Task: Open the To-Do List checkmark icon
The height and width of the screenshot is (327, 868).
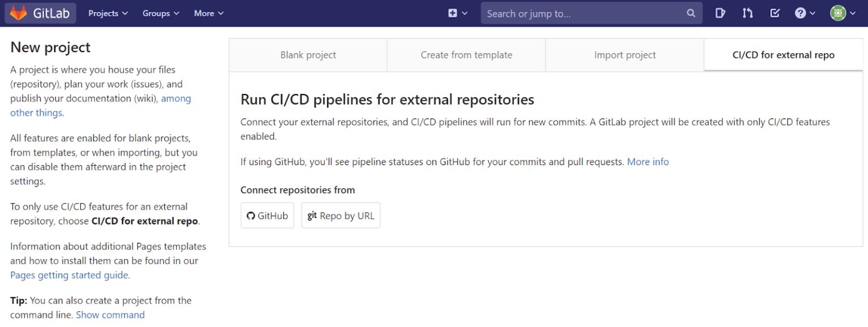Action: point(775,12)
